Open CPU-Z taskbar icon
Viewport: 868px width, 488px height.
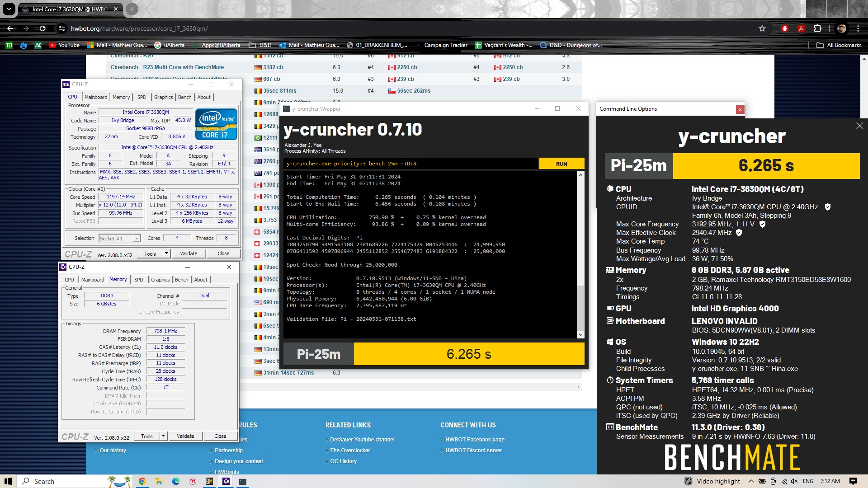226,481
